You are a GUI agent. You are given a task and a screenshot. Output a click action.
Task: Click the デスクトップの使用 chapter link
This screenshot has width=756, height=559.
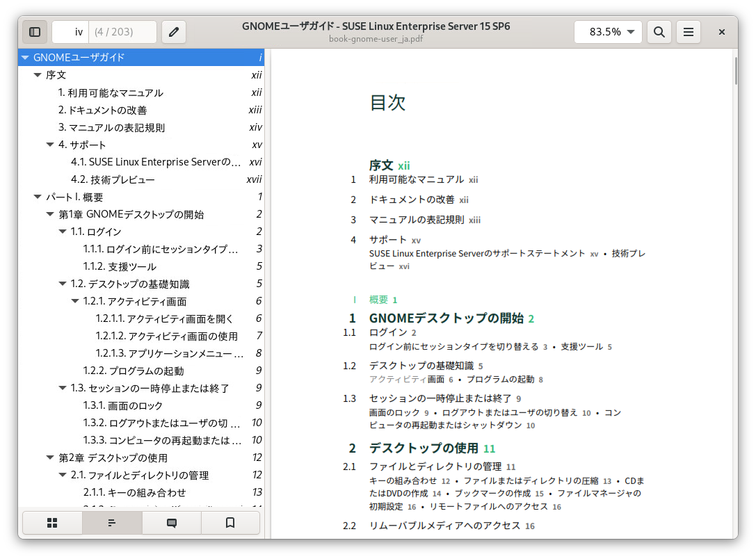coord(423,448)
